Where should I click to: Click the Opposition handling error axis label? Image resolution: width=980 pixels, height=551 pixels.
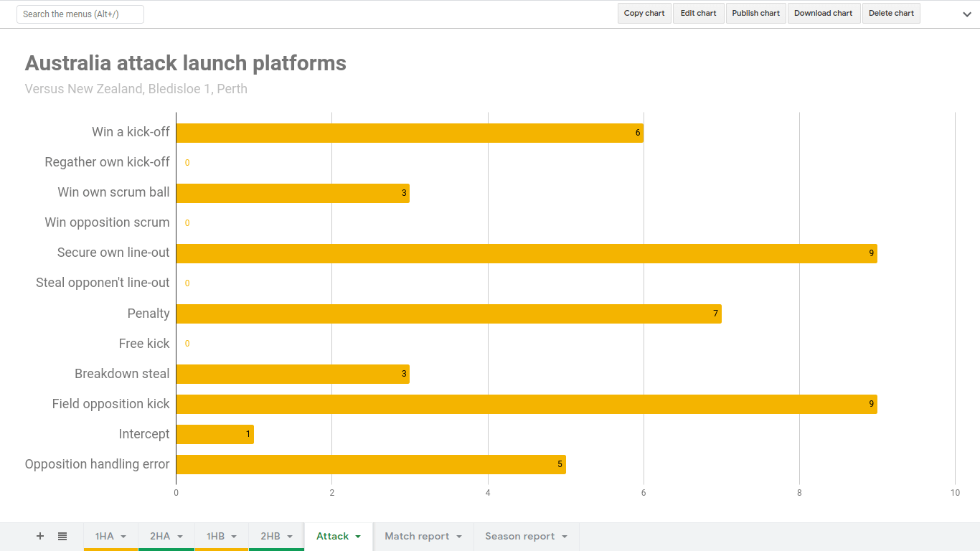[x=97, y=464]
